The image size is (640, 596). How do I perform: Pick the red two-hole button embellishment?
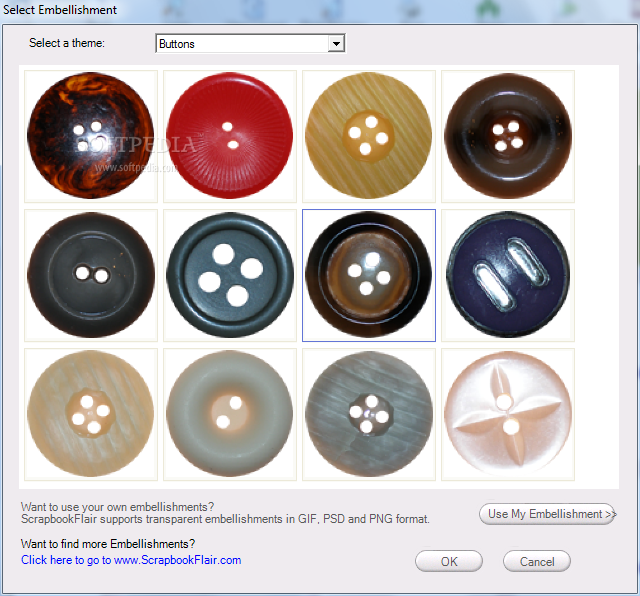[x=230, y=136]
